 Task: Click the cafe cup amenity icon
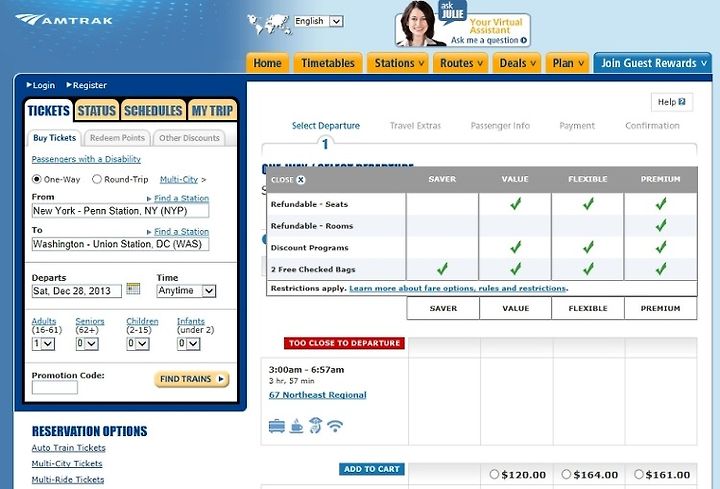click(297, 427)
